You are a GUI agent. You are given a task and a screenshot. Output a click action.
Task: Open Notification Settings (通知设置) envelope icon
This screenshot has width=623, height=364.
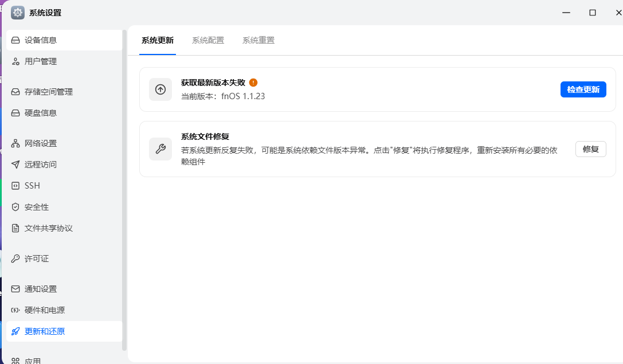pyautogui.click(x=15, y=289)
